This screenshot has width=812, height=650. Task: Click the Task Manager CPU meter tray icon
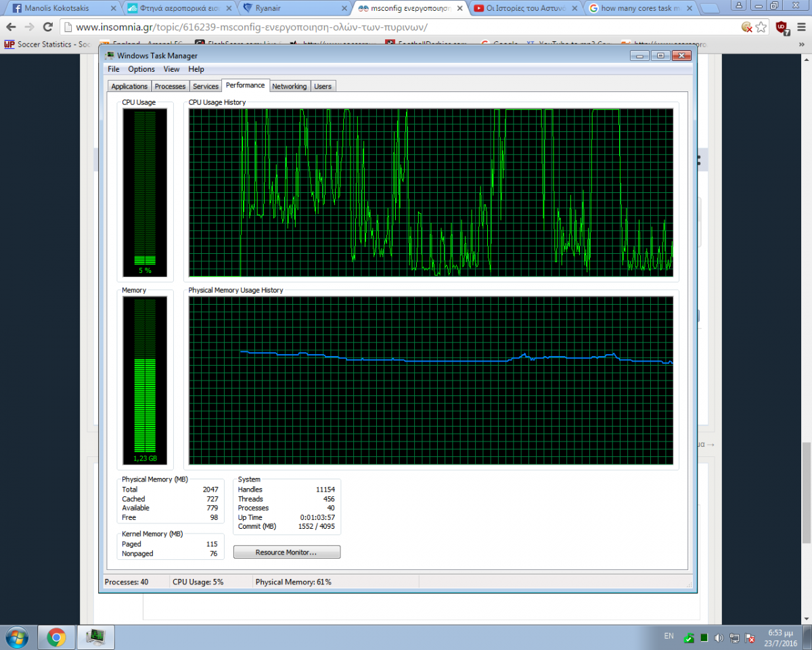(x=704, y=638)
